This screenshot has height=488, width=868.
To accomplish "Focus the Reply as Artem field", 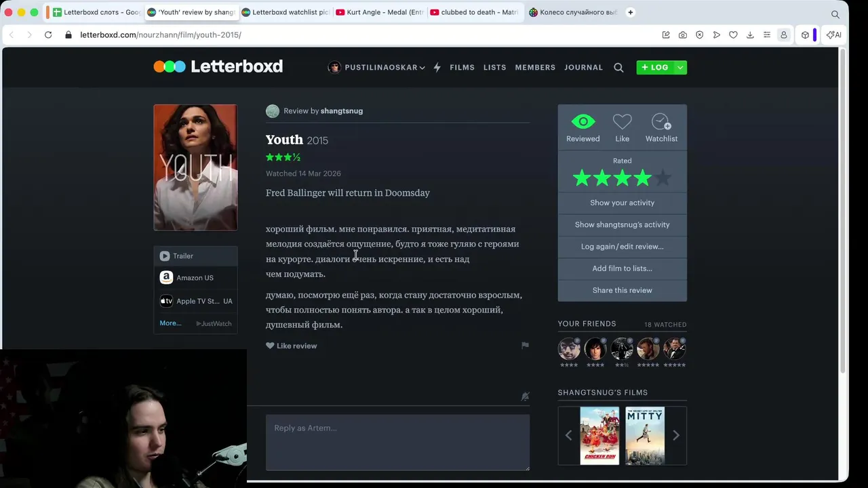I will tap(397, 442).
